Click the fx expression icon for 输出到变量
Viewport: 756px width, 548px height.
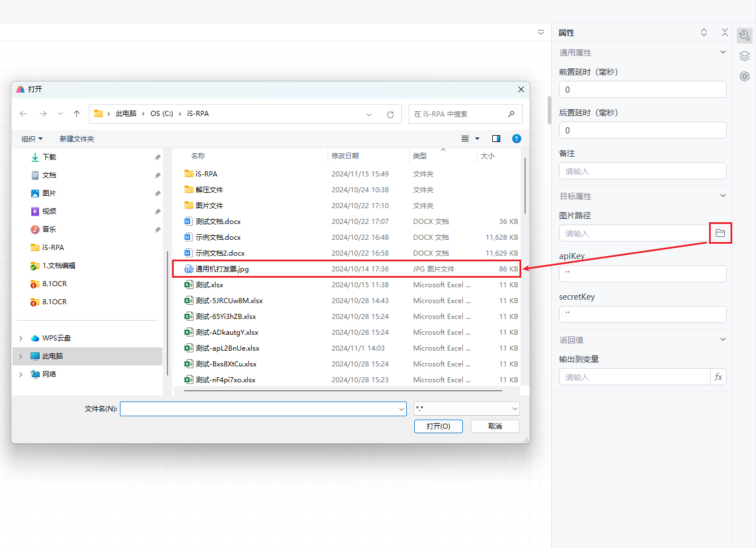[x=718, y=377]
